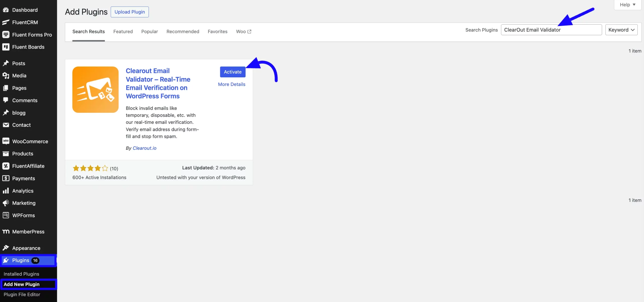Click the Upload Plugin button
Viewport: 644px width, 302px height.
click(130, 12)
